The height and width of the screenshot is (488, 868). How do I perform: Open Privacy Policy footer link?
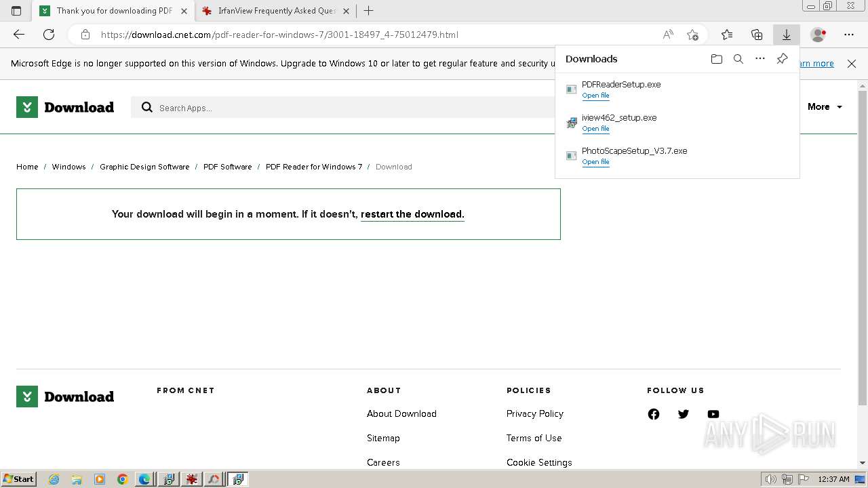coord(534,413)
